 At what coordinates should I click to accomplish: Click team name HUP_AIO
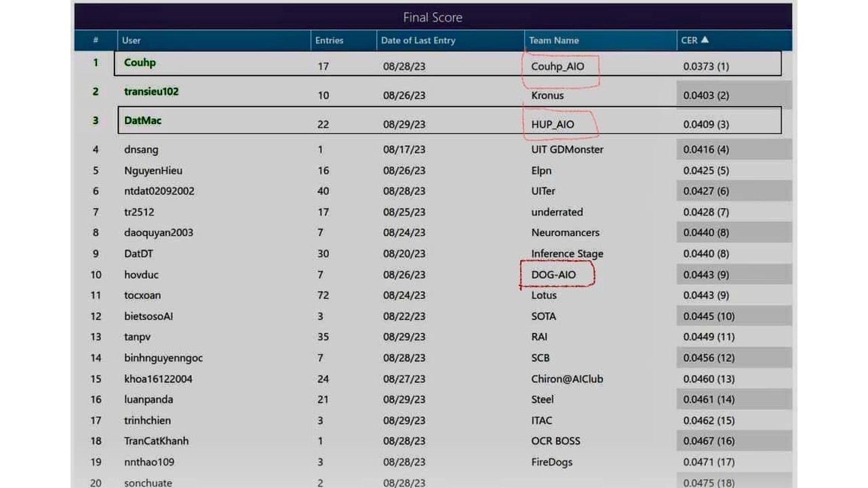(553, 125)
